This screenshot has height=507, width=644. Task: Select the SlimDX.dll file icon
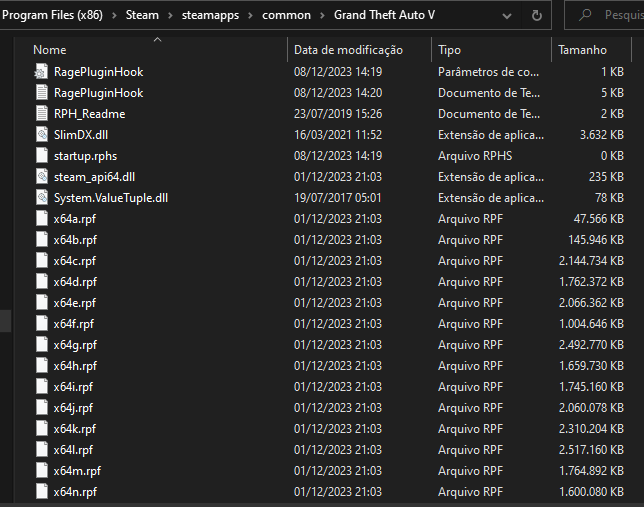tap(41, 134)
